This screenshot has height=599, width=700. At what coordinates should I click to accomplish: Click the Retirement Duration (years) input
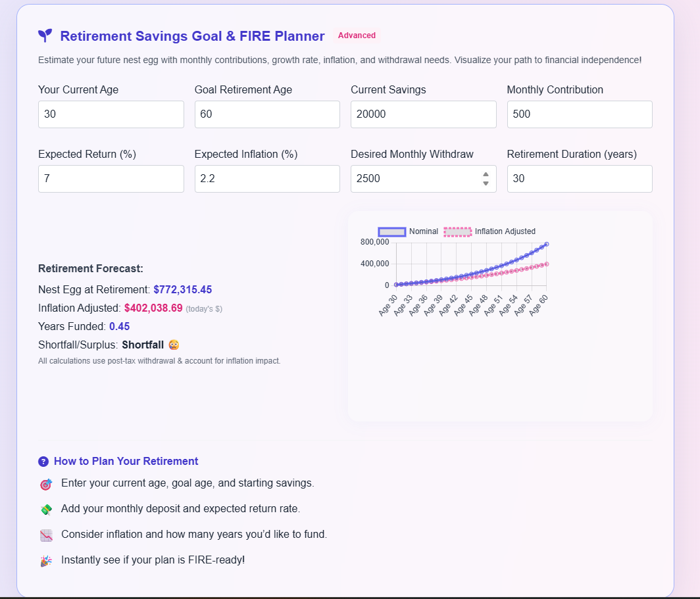coord(579,179)
